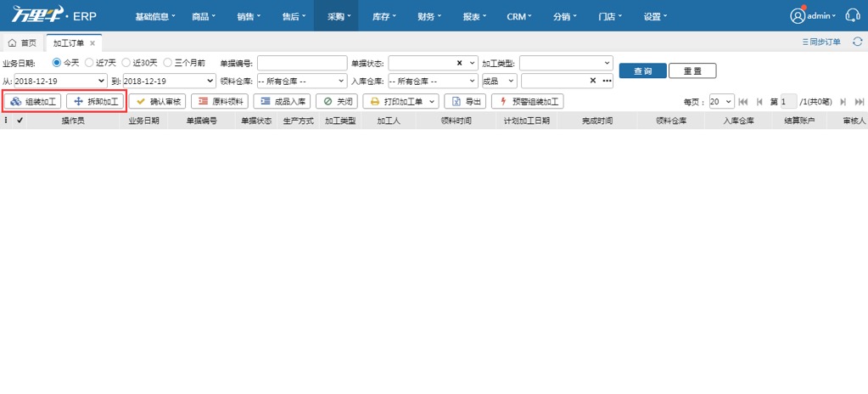The width and height of the screenshot is (868, 394).
Task: Click the 确认审核 button
Action: pos(157,101)
